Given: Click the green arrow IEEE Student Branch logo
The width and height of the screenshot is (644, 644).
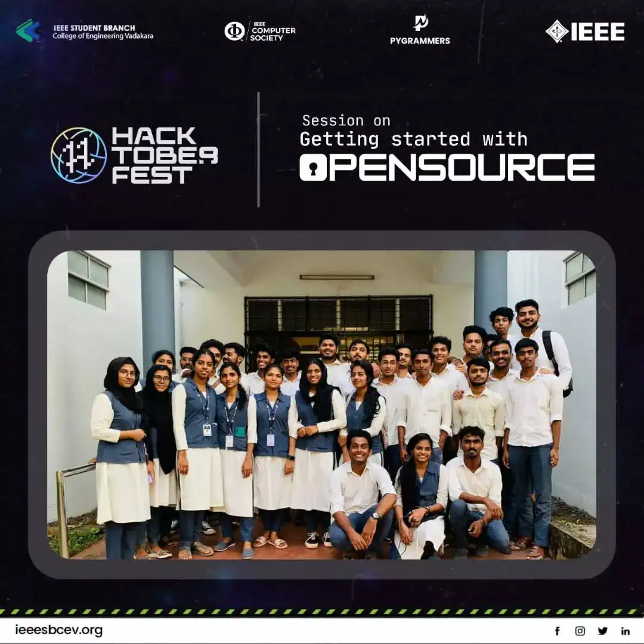Looking at the screenshot, I should (x=28, y=30).
